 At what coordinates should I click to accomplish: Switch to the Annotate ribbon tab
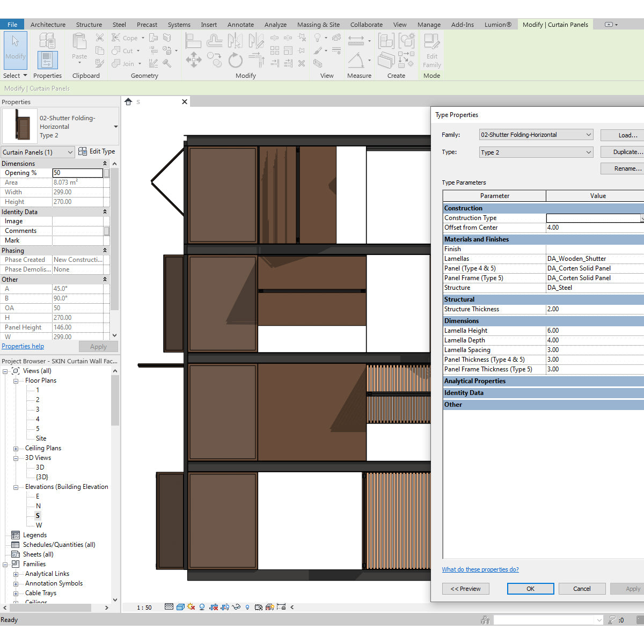coord(240,24)
